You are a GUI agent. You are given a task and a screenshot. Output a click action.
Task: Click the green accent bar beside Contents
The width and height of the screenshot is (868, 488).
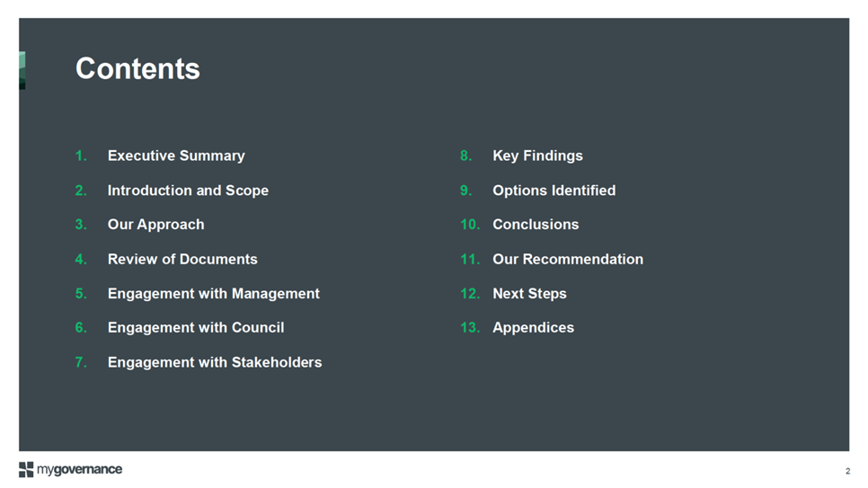click(22, 70)
